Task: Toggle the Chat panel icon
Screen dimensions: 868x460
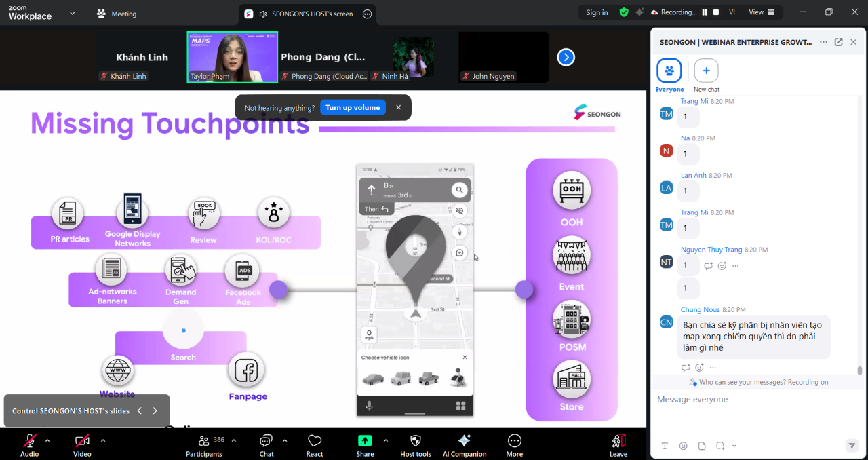Action: [267, 441]
